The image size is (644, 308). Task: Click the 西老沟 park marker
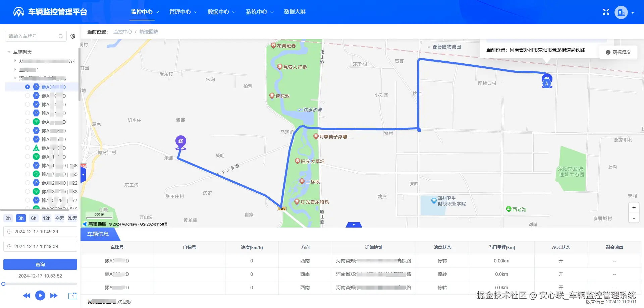click(x=508, y=209)
